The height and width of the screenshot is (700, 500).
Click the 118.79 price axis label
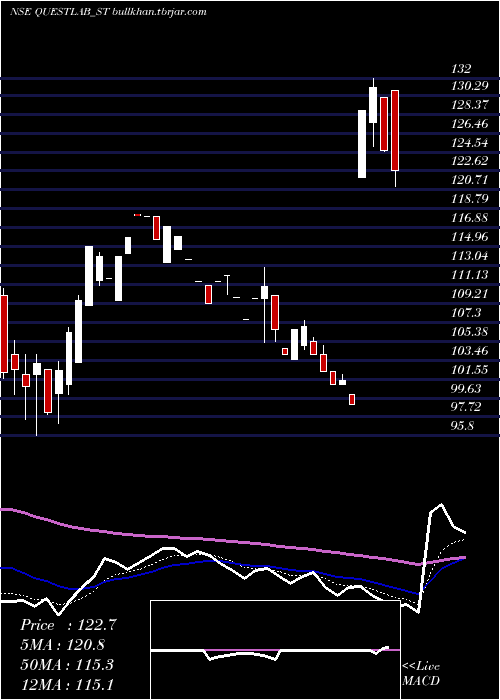click(x=470, y=199)
